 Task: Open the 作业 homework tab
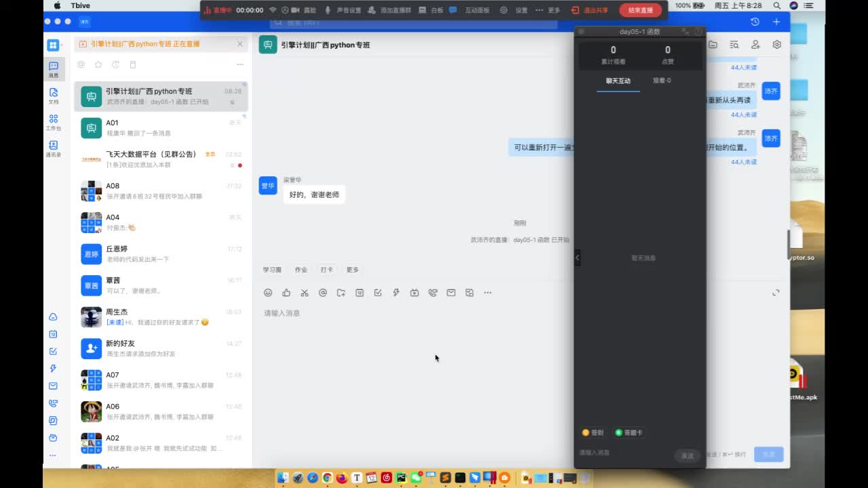301,270
